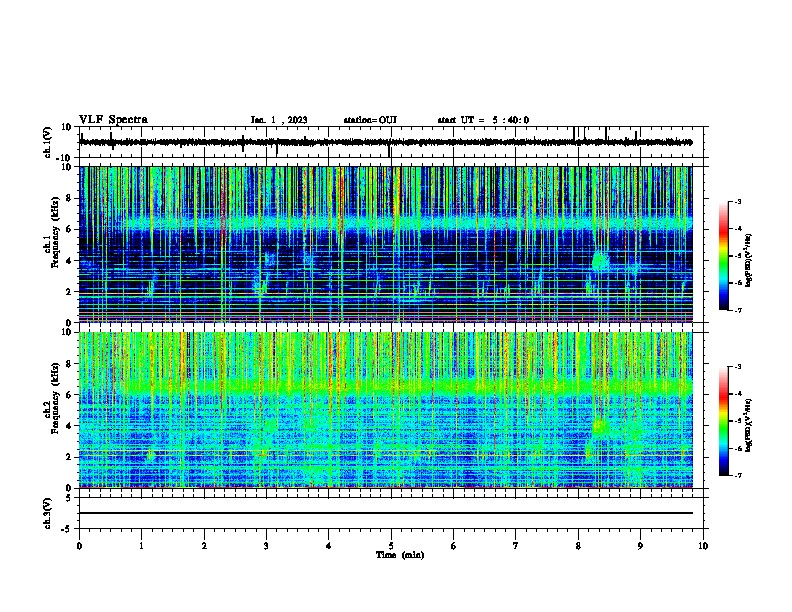The height and width of the screenshot is (612, 792).
Task: Click the "-3" tick on ch.2 colorbar
Action: pyautogui.click(x=737, y=367)
